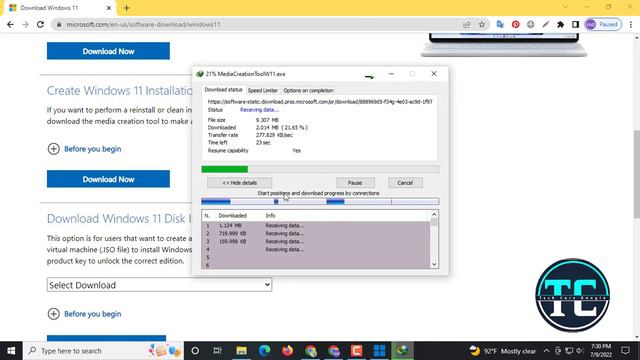Click the connections progress segment bar
Viewport: 640px width, 360px height.
(320, 201)
